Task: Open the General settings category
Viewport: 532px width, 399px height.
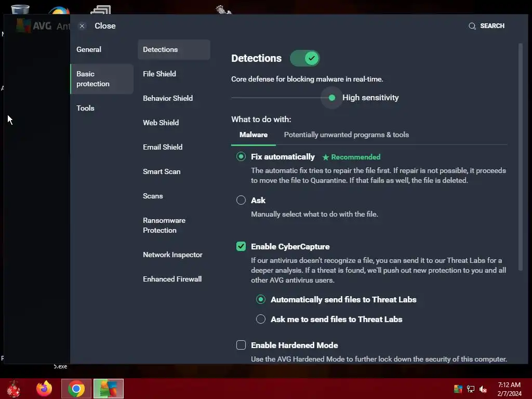Action: tap(89, 49)
